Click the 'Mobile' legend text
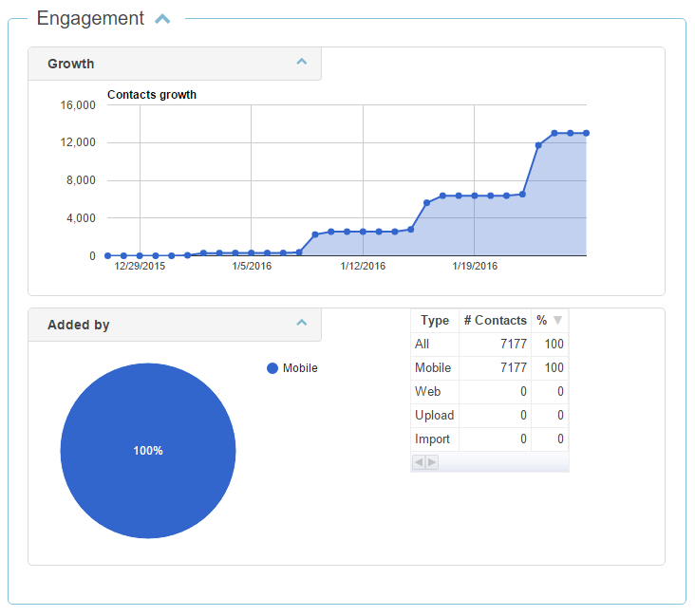This screenshot has height=616, width=695. point(300,368)
